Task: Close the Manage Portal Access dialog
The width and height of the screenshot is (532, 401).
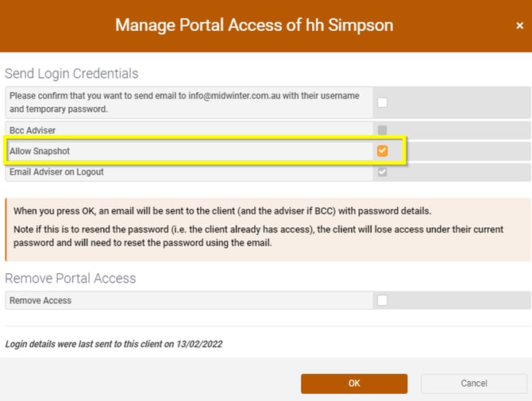Action: point(519,25)
